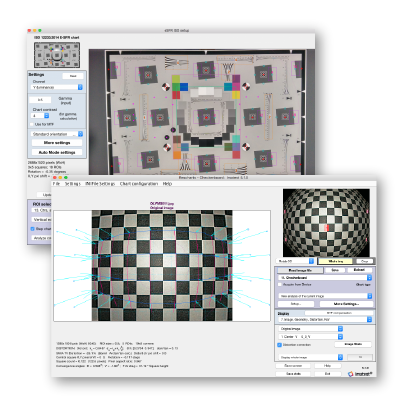Click the Gamma input field
The height and width of the screenshot is (400, 400).
pos(40,100)
